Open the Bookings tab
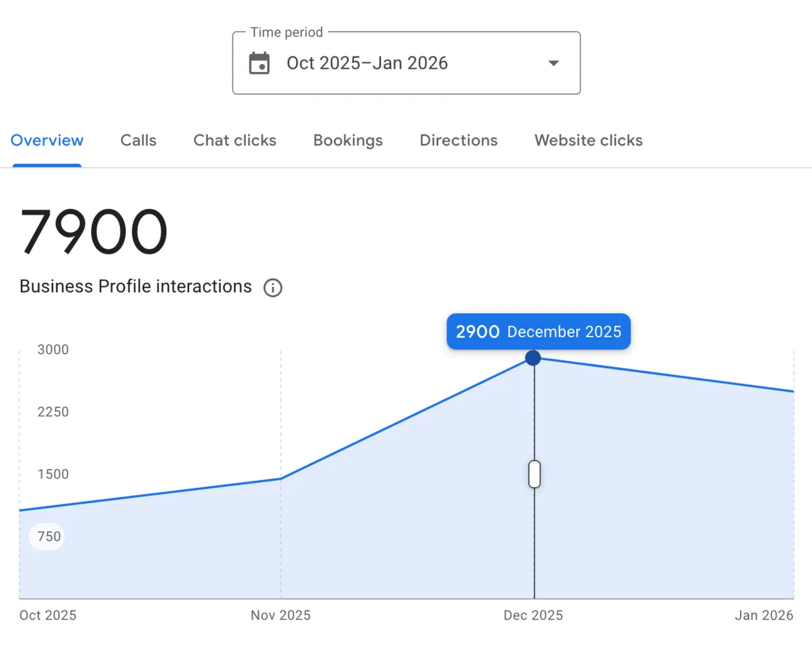This screenshot has width=812, height=655. point(348,140)
